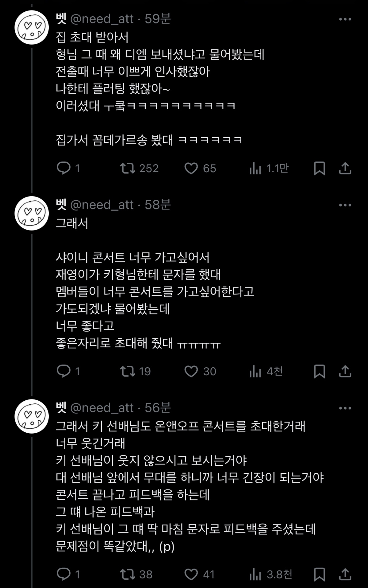Open @need_att profile from first tweet
Viewport: 368px width, 588px height.
pos(102,19)
